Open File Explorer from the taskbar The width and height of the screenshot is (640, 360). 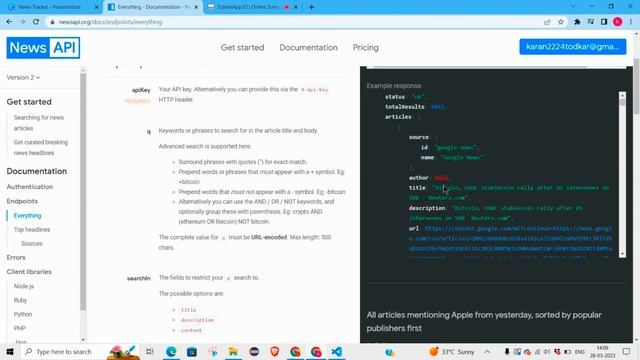pos(233,351)
